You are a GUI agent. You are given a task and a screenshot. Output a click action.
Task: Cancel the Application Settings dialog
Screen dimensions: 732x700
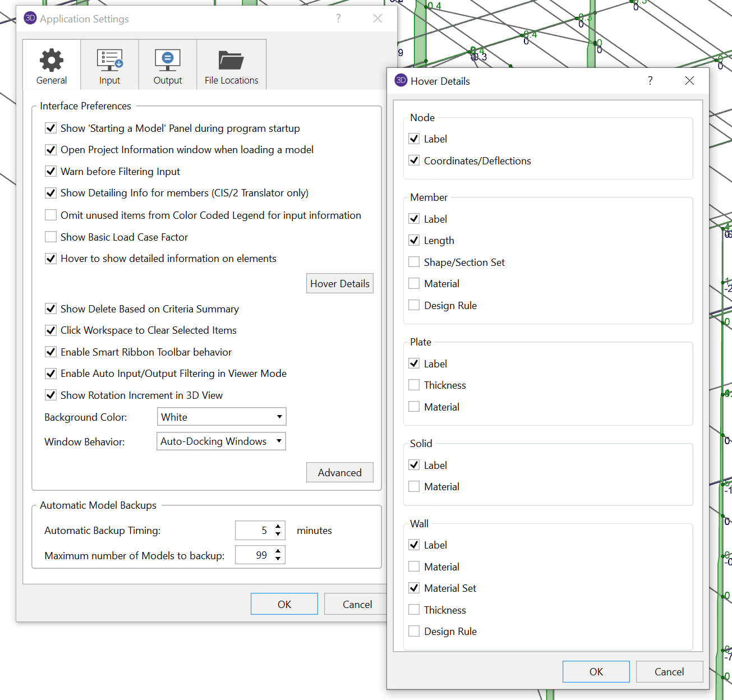coord(357,604)
